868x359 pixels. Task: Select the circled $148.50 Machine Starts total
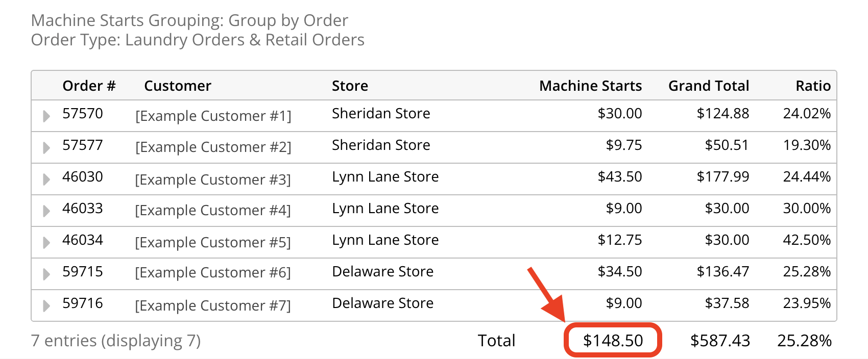click(x=613, y=340)
